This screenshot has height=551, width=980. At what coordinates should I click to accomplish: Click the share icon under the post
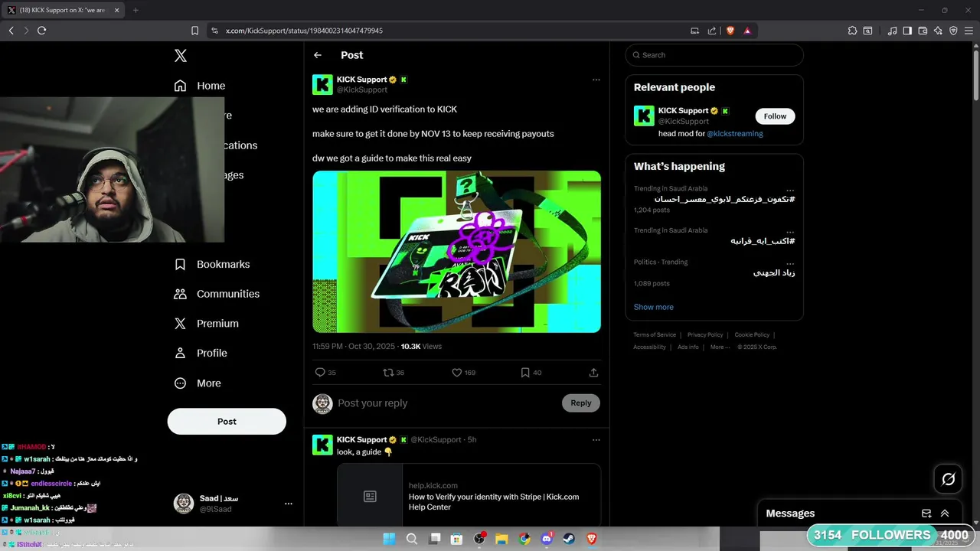[593, 373]
